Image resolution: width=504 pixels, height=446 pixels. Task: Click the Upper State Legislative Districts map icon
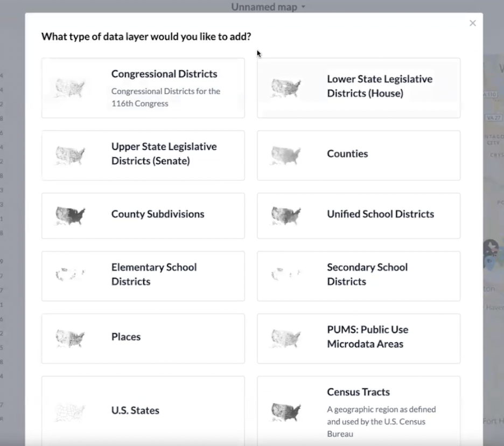(x=71, y=155)
